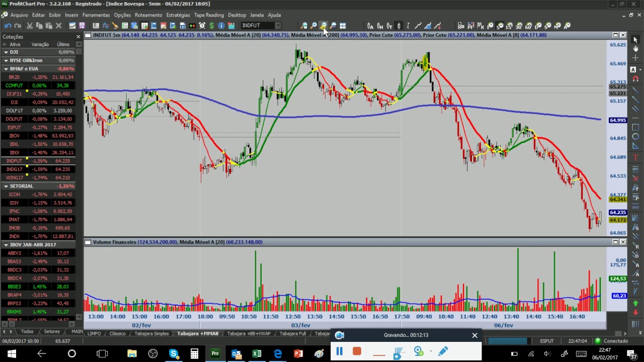Toggle the red magnet snap tool
The width and height of the screenshot is (644, 362).
(x=635, y=79)
